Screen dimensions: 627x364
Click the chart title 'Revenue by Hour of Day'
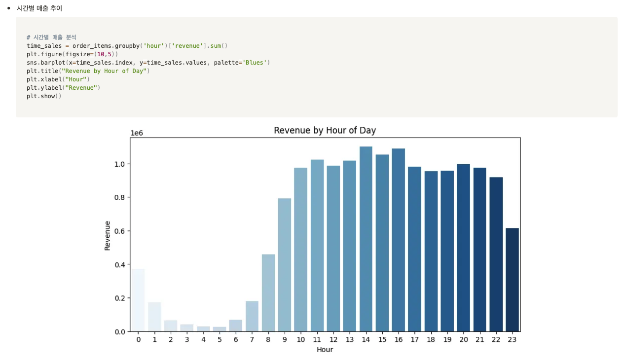[x=325, y=131]
